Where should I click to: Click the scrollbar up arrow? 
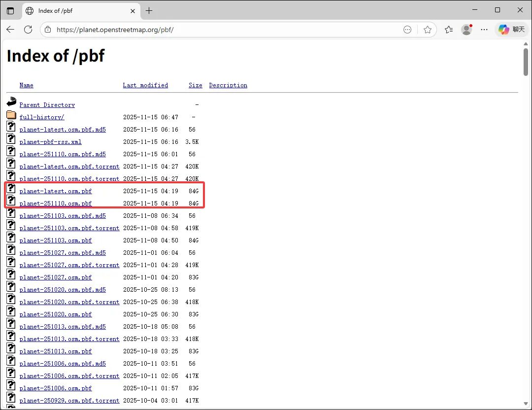tap(526, 44)
